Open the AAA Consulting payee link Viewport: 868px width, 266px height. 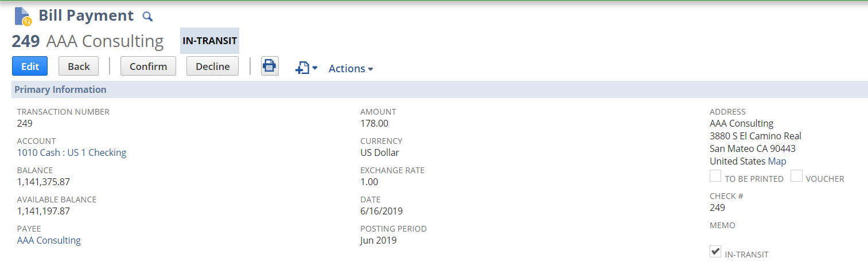point(49,240)
